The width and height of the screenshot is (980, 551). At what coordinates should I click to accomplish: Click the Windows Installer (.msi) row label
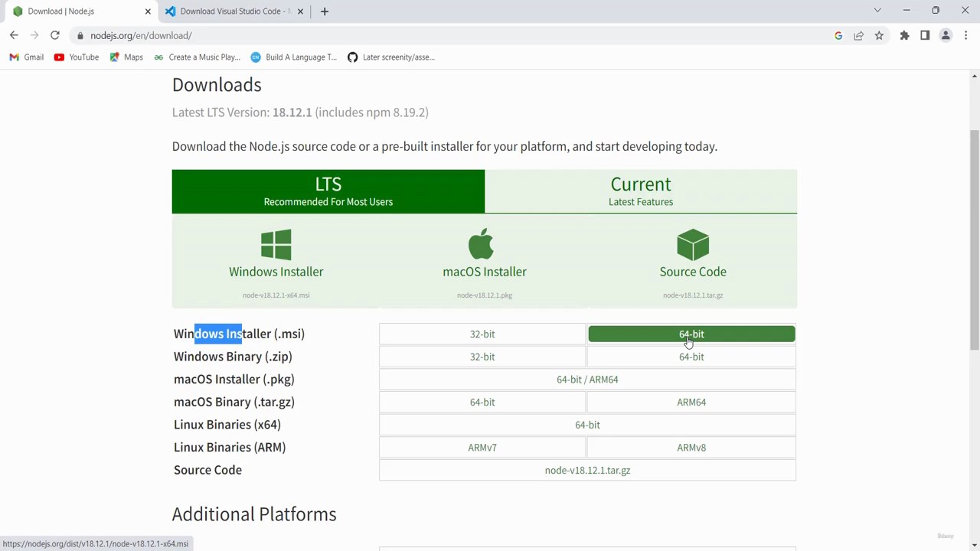pyautogui.click(x=239, y=334)
